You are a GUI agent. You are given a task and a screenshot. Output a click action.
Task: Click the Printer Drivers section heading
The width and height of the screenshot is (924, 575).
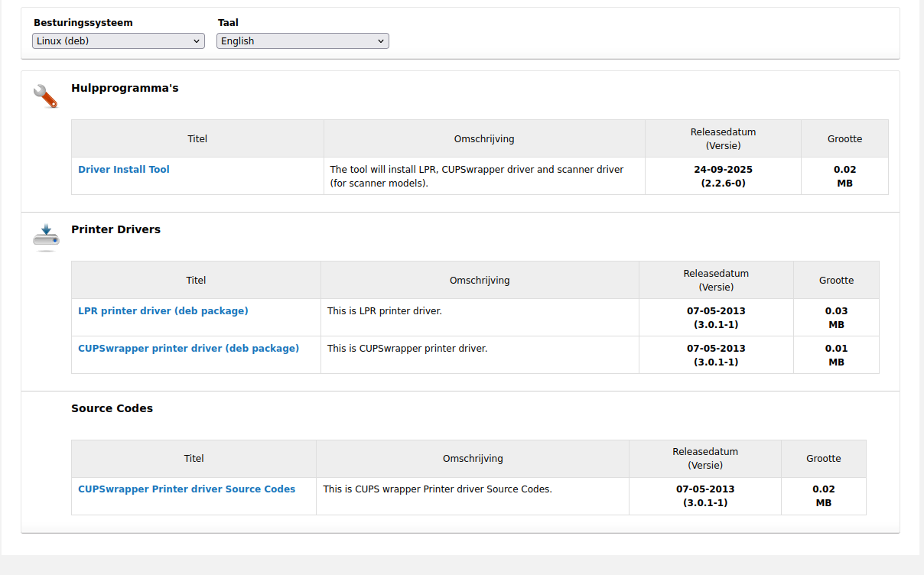coord(115,229)
